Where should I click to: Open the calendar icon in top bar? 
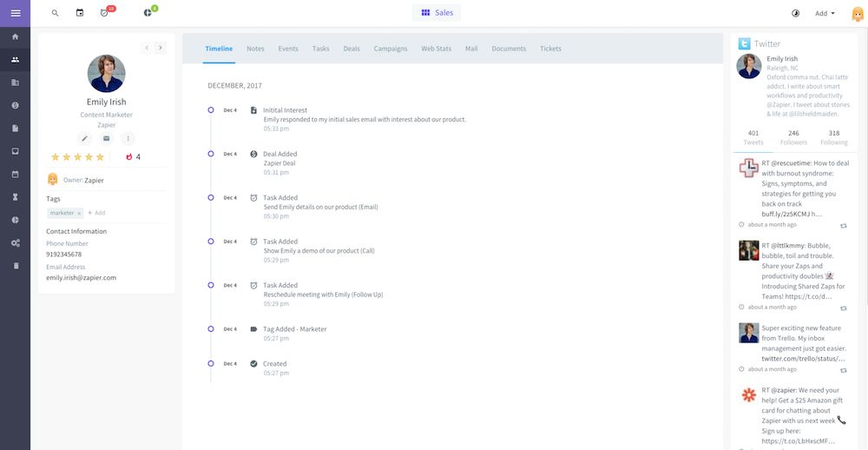pyautogui.click(x=80, y=13)
